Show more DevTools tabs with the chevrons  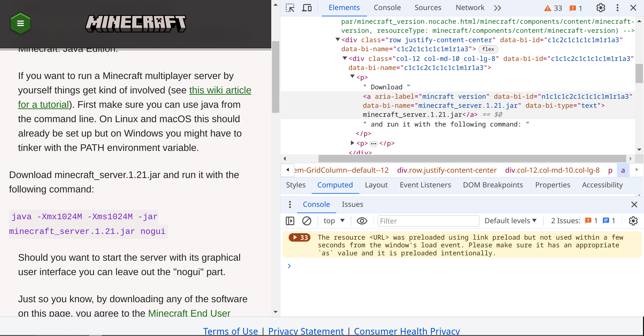pyautogui.click(x=498, y=8)
